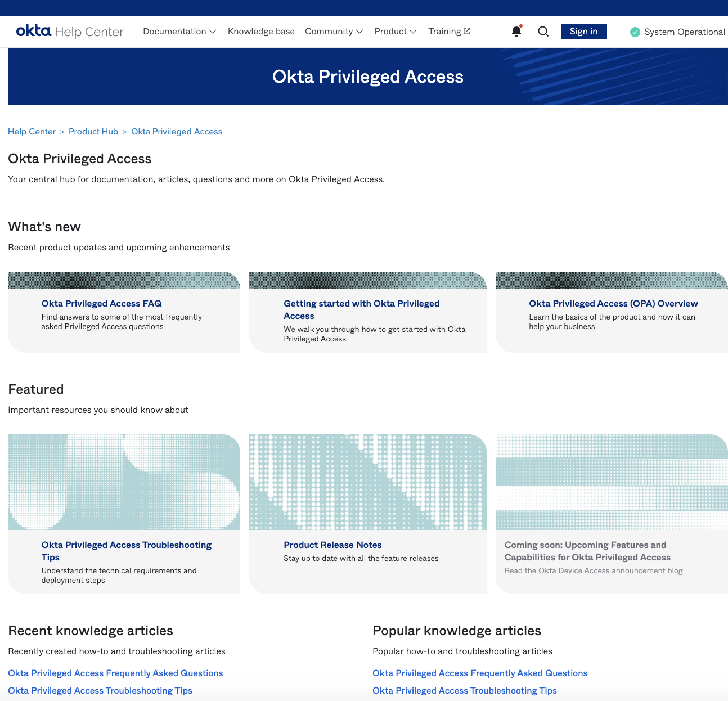Open Coming soon Upcoming Features card title
This screenshot has height=701, width=728.
pyautogui.click(x=587, y=551)
